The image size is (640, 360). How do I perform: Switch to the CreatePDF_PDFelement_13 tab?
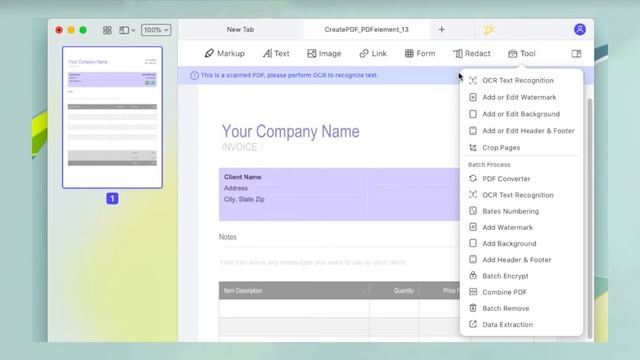coord(366,29)
